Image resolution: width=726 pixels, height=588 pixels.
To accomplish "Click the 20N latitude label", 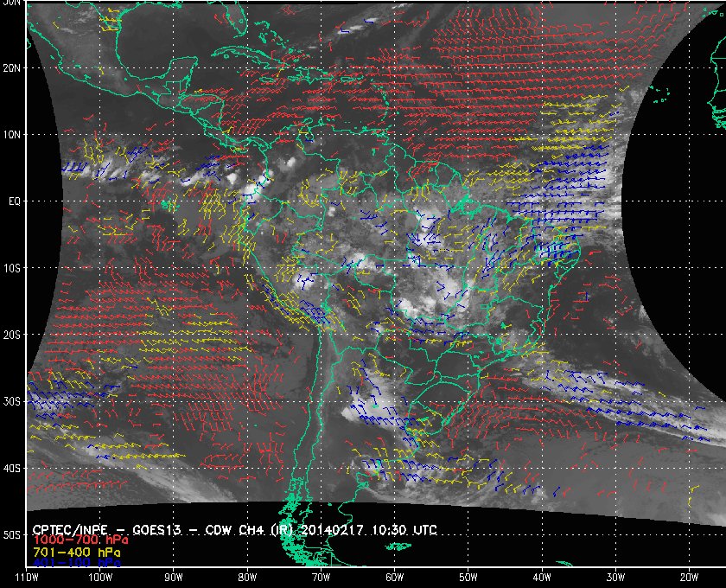I will click(11, 67).
